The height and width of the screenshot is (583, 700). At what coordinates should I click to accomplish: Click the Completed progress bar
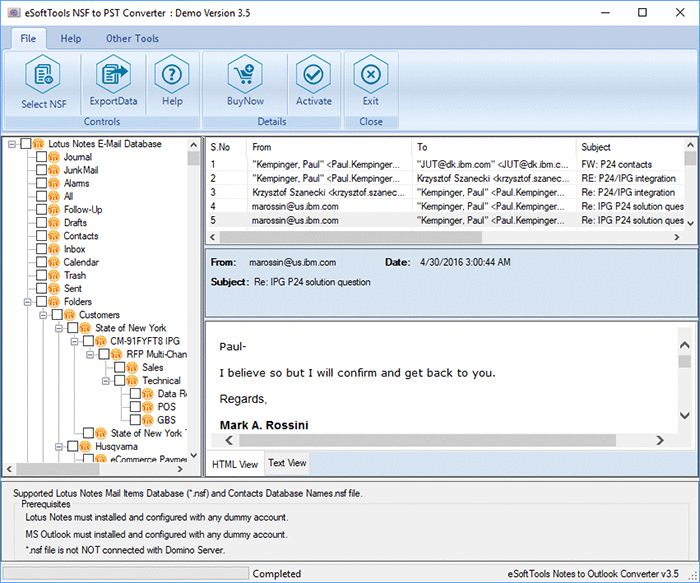[126, 573]
